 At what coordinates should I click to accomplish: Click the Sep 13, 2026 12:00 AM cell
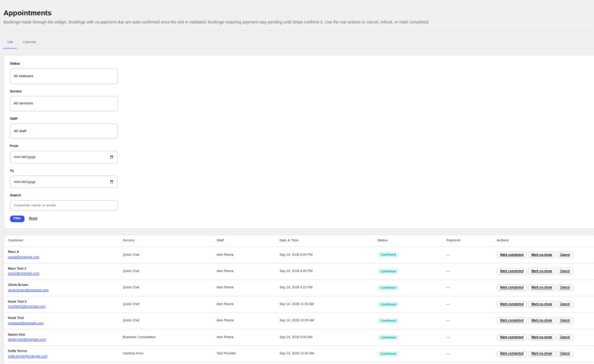[x=296, y=354]
